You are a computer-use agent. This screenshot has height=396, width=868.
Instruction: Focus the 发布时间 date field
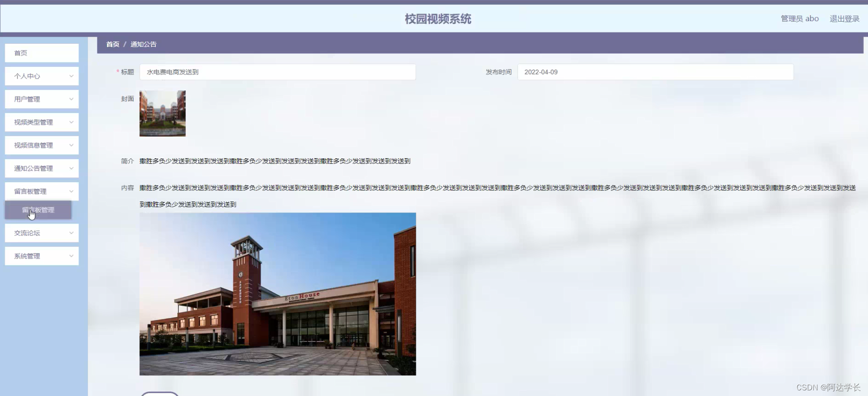(655, 72)
